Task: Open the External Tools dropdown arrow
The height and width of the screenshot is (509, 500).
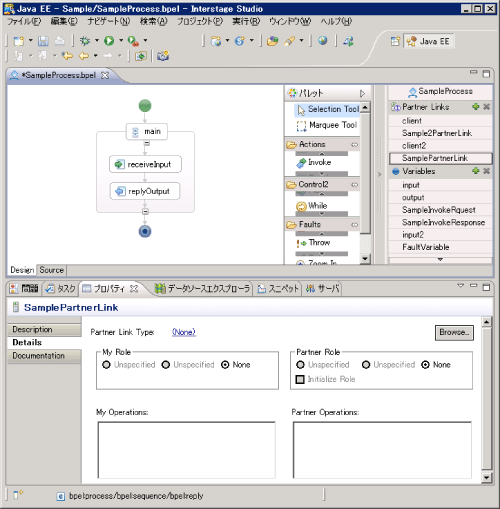Action: (145, 41)
